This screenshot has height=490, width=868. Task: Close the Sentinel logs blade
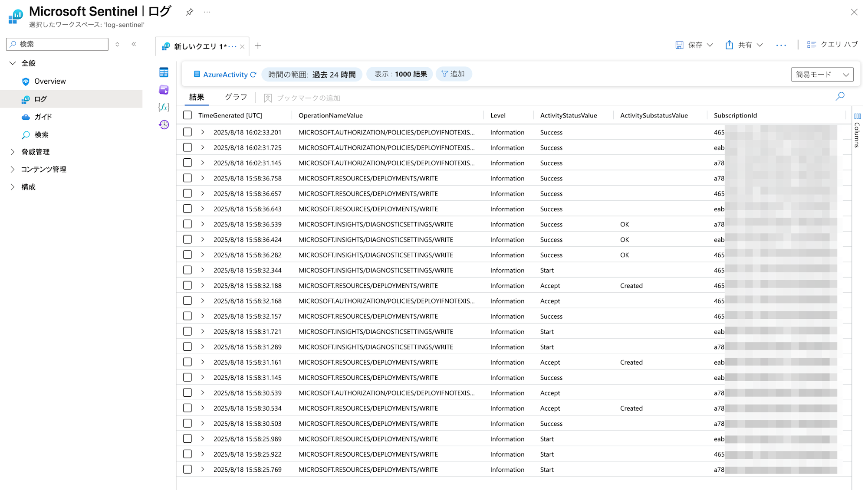pos(854,12)
